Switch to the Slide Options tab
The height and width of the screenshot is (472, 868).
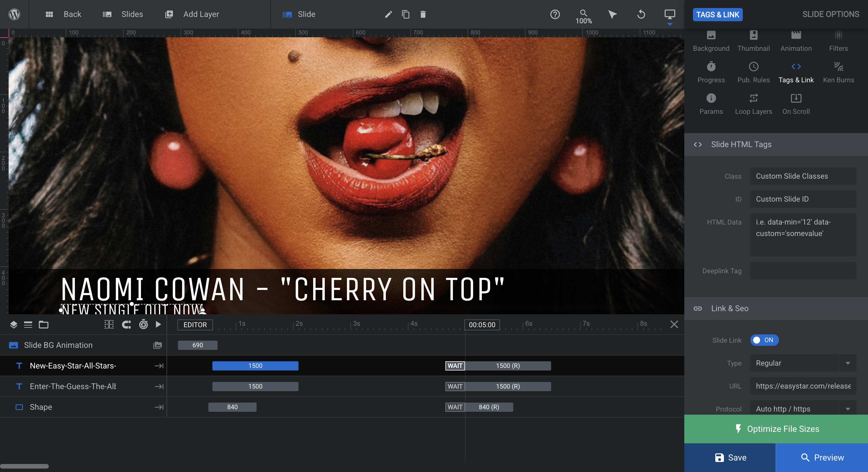pos(830,14)
